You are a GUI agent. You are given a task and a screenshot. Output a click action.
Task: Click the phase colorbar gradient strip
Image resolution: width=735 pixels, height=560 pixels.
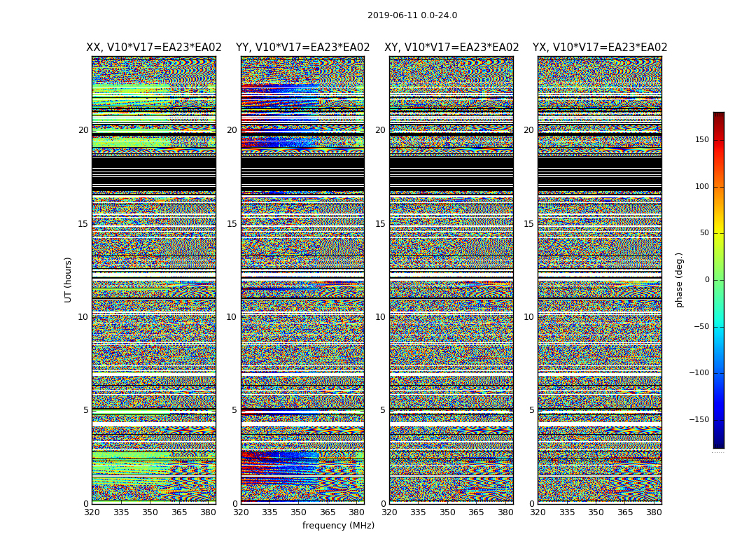[719, 280]
